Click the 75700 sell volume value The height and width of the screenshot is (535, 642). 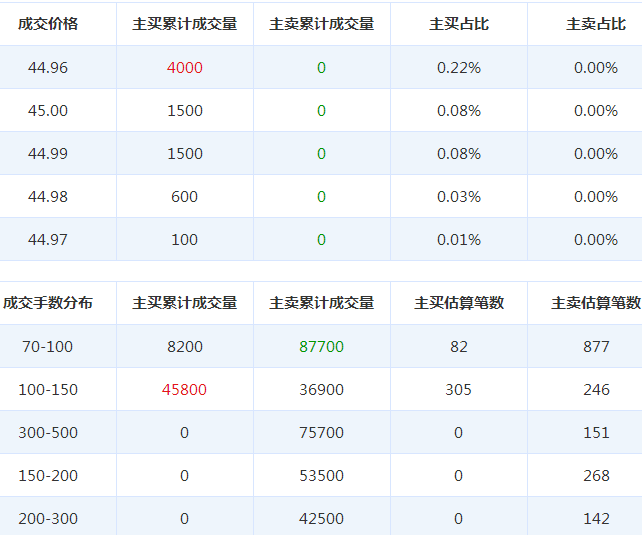point(321,433)
